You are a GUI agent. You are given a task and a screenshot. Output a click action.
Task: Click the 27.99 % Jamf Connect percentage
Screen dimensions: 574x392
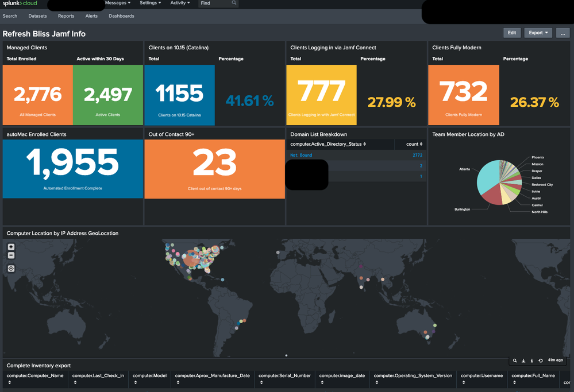[x=391, y=102]
